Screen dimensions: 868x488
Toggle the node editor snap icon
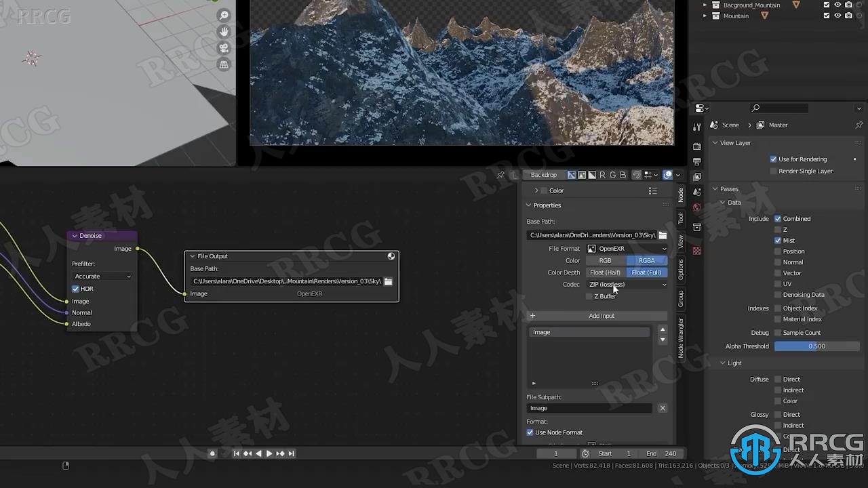pos(637,175)
